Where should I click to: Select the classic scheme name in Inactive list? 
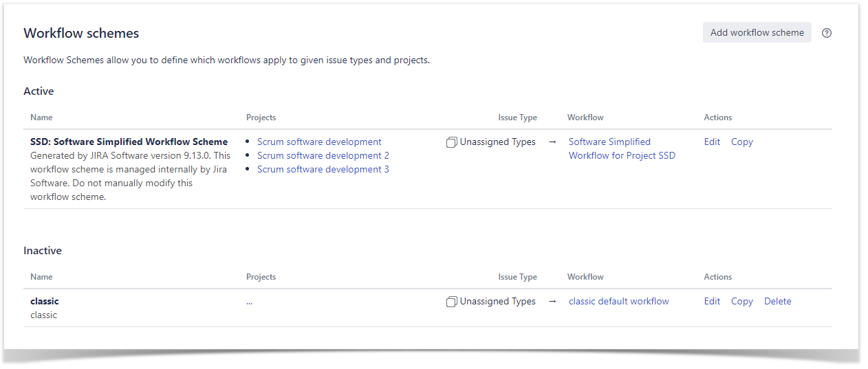(45, 302)
